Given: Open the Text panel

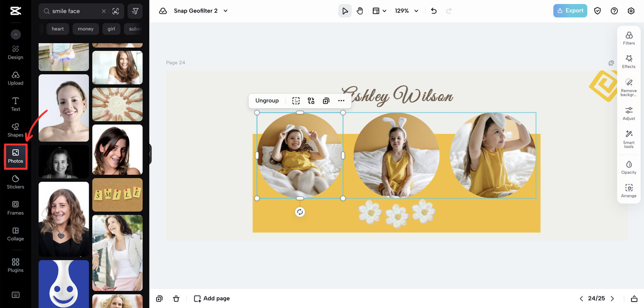Looking at the screenshot, I should tap(16, 105).
